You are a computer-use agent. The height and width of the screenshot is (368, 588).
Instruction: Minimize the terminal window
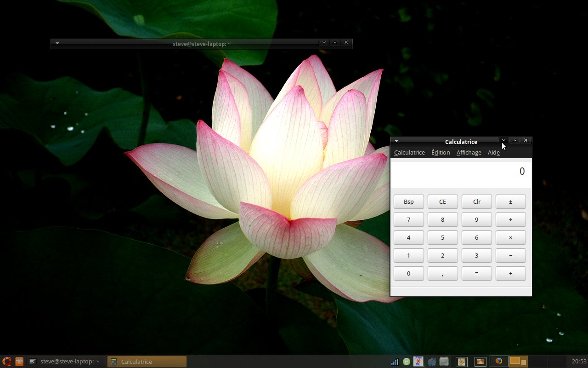[324, 42]
